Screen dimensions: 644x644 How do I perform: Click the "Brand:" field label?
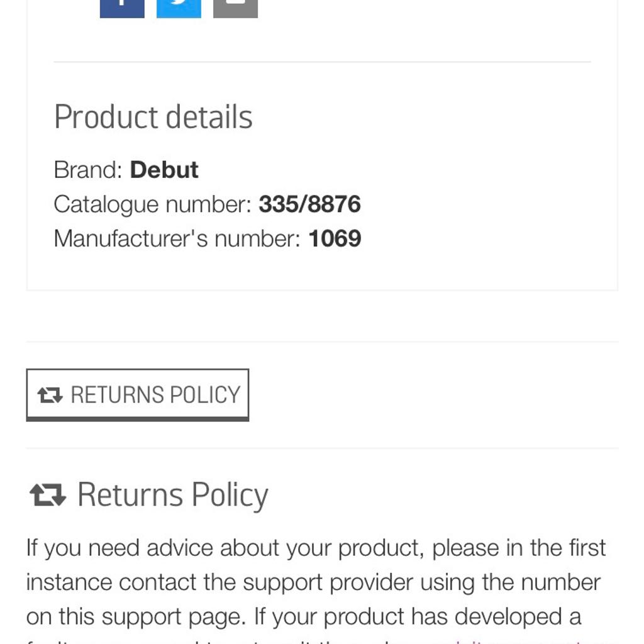pyautogui.click(x=88, y=170)
